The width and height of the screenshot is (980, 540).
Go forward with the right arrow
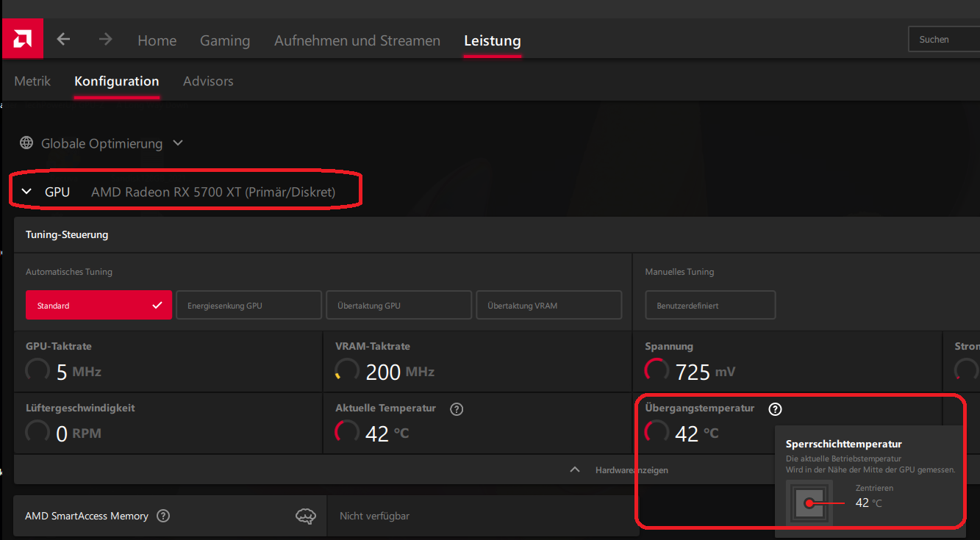(x=106, y=39)
